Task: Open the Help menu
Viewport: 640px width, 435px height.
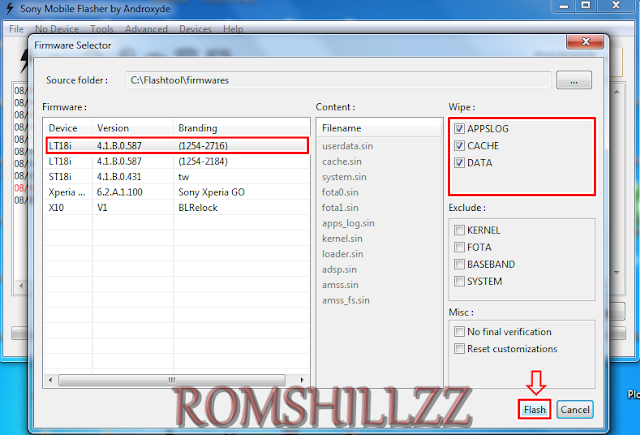Action: point(233,29)
